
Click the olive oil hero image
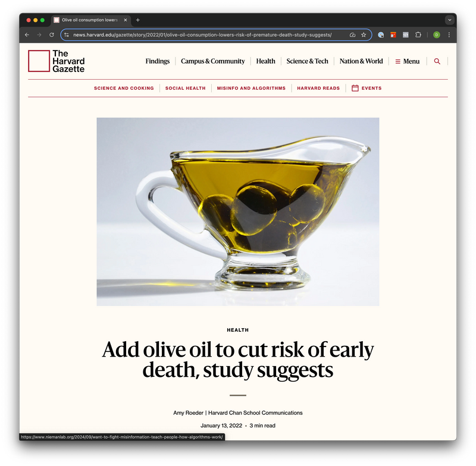point(237,212)
